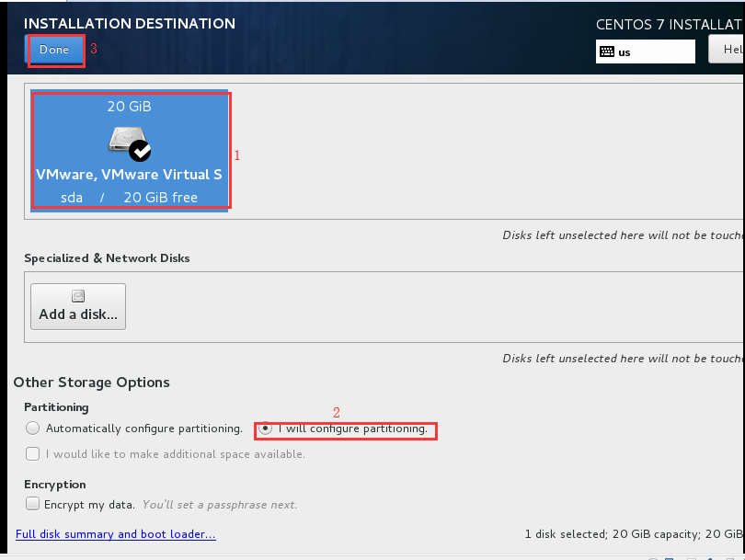
Task: Click the Other Storage Options heading
Action: tap(91, 383)
